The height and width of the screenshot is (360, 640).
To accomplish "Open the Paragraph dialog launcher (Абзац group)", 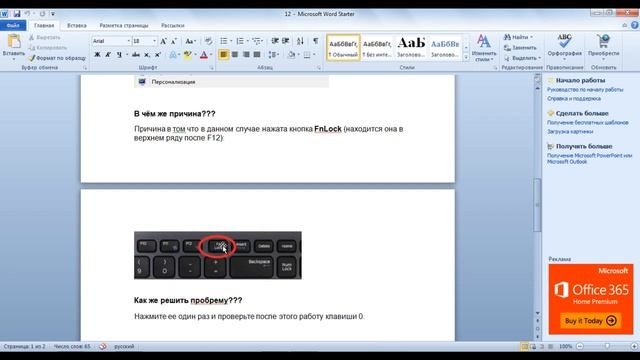I will coord(319,68).
